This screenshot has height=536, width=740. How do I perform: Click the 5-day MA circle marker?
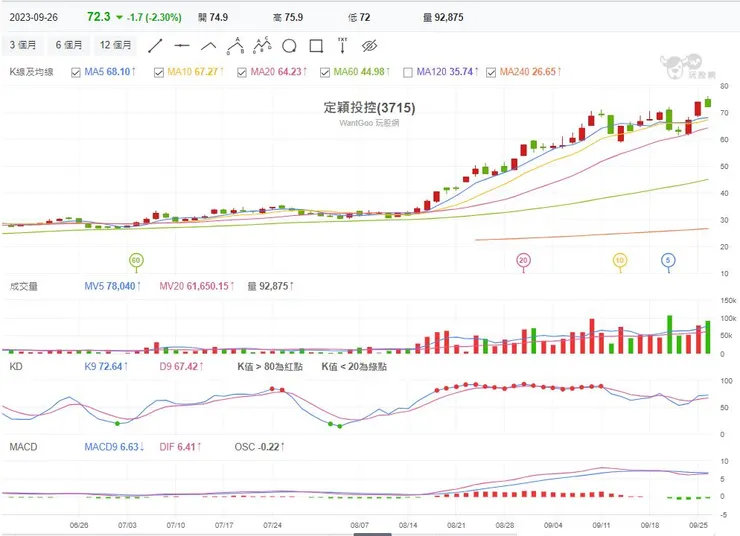668,260
